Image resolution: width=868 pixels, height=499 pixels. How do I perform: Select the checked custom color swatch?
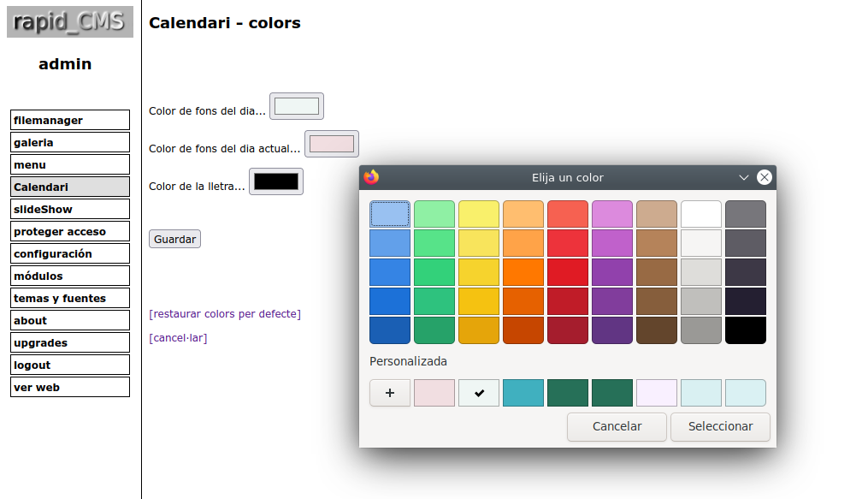[479, 393]
